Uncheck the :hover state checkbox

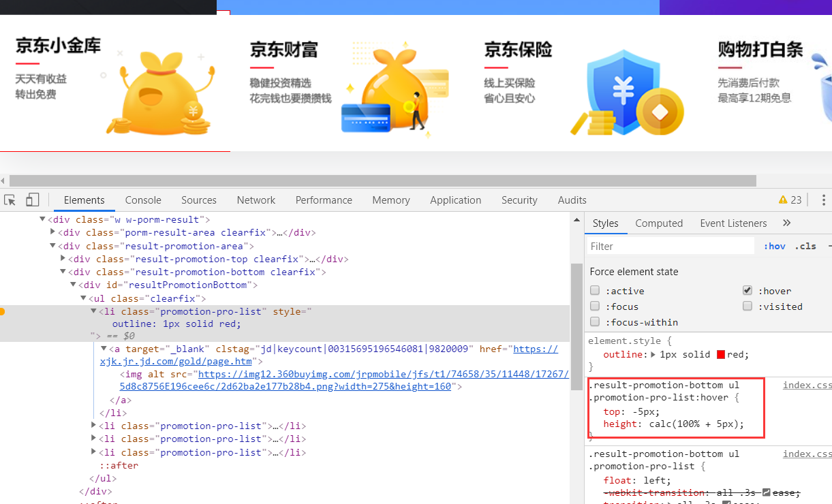click(x=748, y=291)
